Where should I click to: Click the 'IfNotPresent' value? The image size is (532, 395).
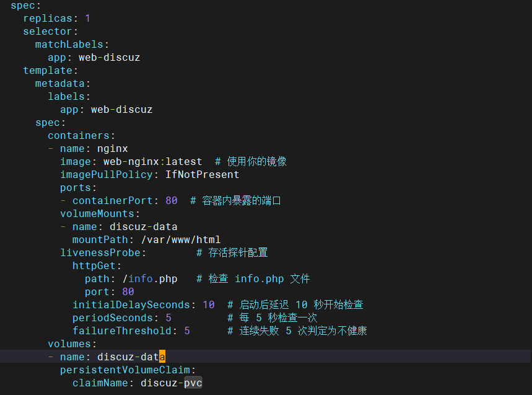[x=203, y=175]
